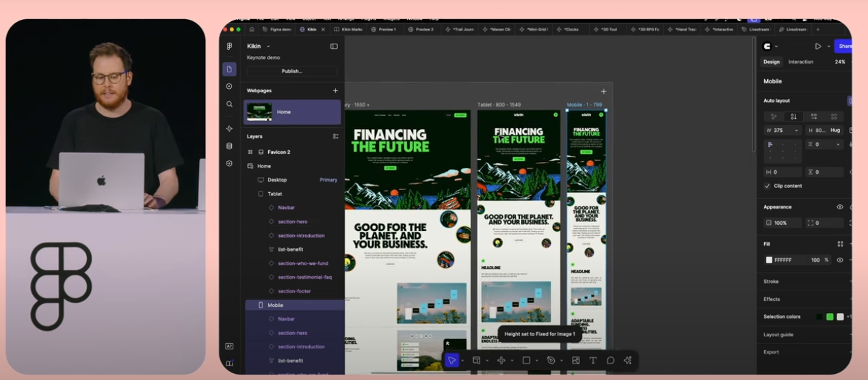The image size is (868, 380).
Task: Open the library book icon at bottom left
Action: pos(229,364)
